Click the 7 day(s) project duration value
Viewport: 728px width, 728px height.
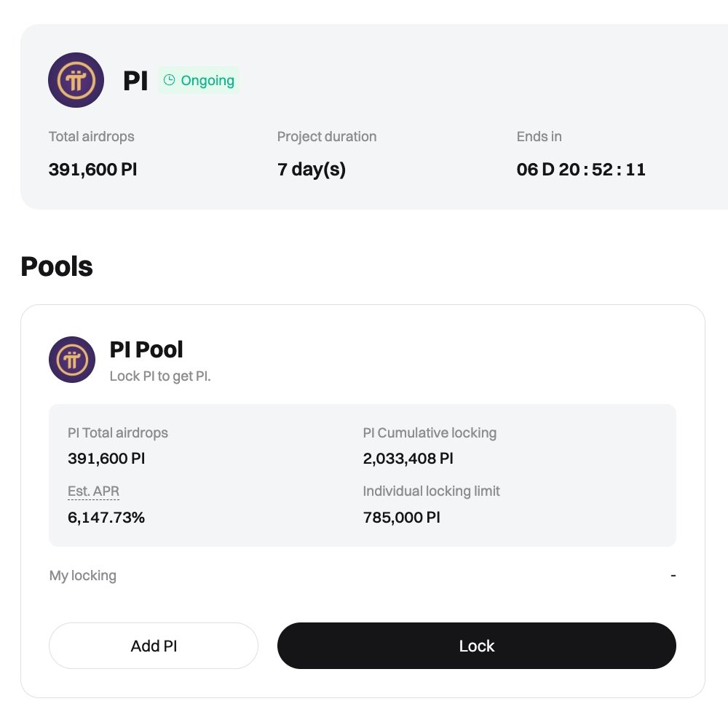(312, 170)
